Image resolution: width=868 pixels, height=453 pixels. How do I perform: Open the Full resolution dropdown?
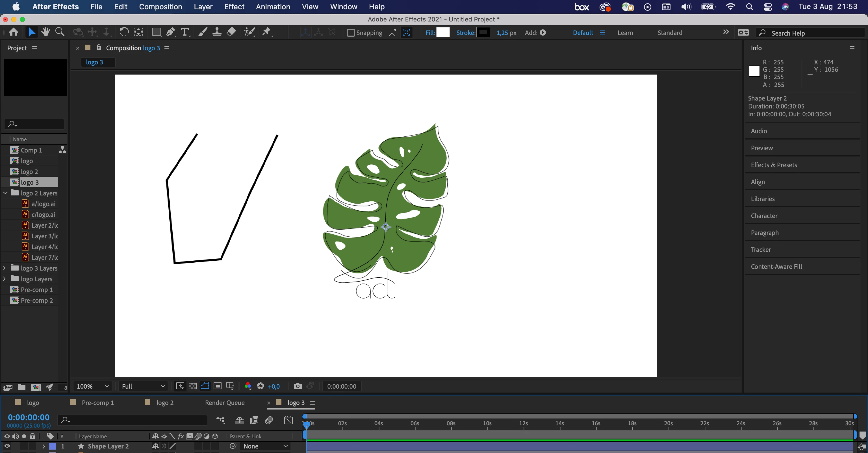pyautogui.click(x=143, y=386)
